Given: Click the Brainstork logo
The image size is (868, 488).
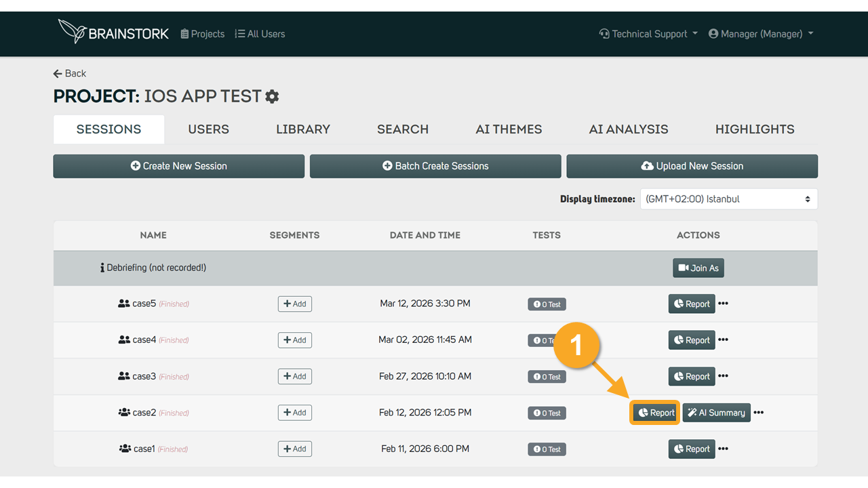Looking at the screenshot, I should (113, 32).
